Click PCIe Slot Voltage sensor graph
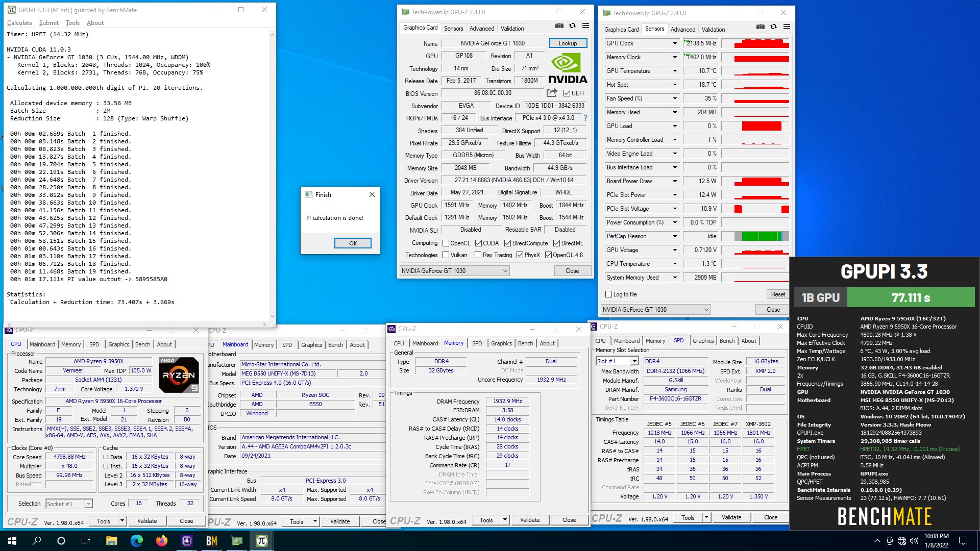The width and height of the screenshot is (980, 551). pyautogui.click(x=755, y=209)
